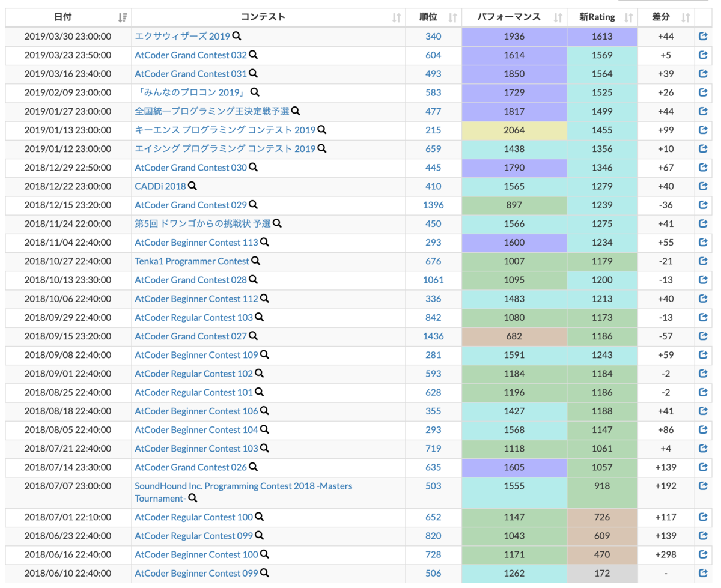The height and width of the screenshot is (588, 721).
Task: Open rank 506 standings link
Action: (433, 573)
